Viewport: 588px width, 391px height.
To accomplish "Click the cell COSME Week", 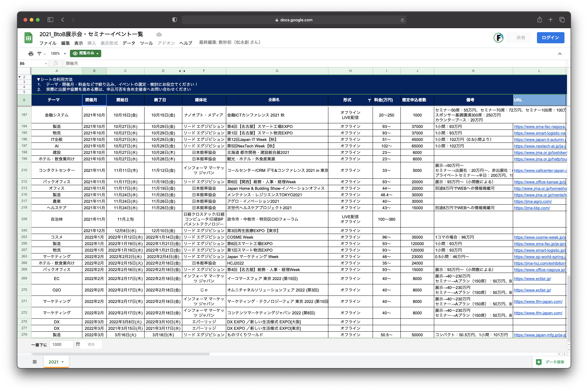I will pyautogui.click(x=277, y=237).
